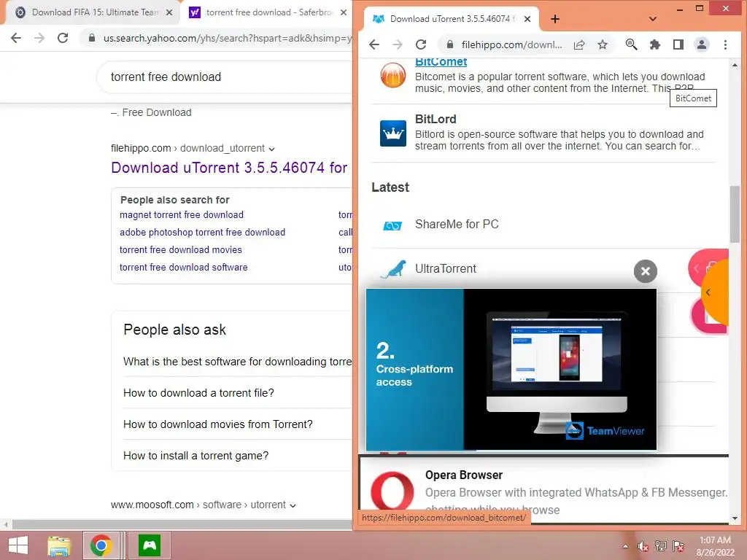The width and height of the screenshot is (747, 560).
Task: Click the BitLord crown logo icon
Action: pyautogui.click(x=393, y=133)
